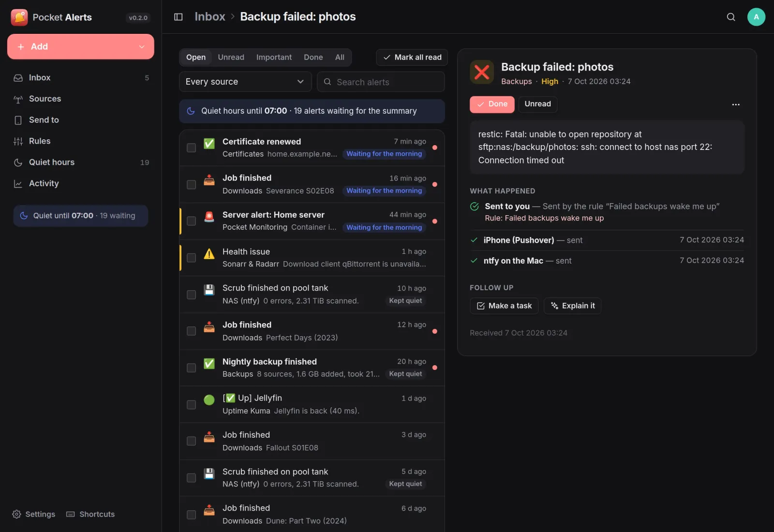774x532 pixels.
Task: Open the Failed backups wake me up rule link
Action: point(544,218)
